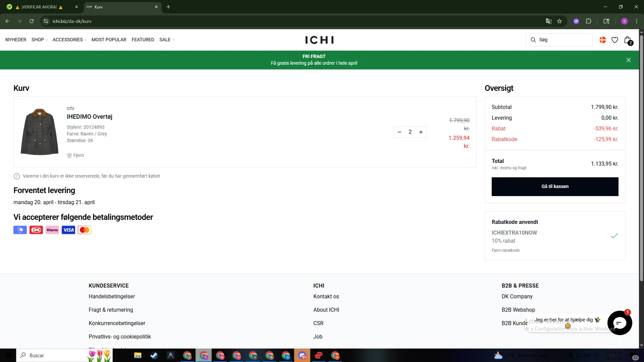
Task: Click the Stylenr: 20124893 text
Action: coord(85,127)
